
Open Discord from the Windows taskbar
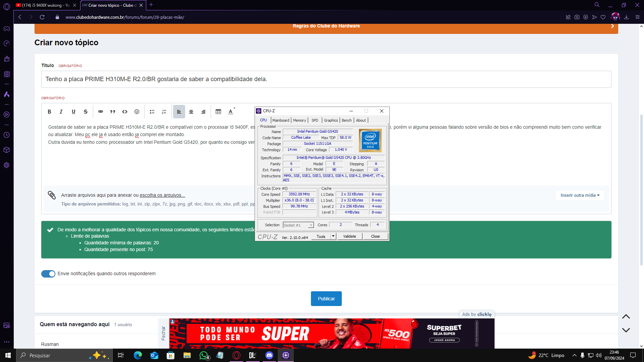pyautogui.click(x=269, y=355)
